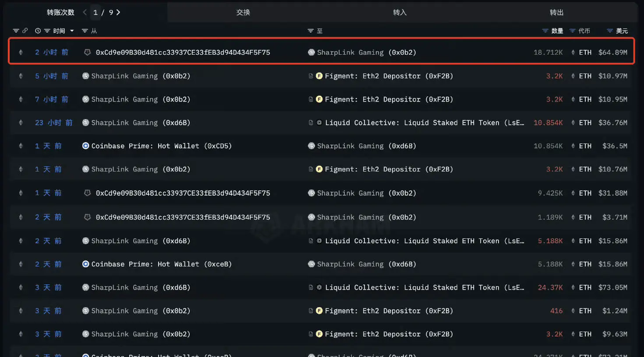Click SharpLink logo in the $10.97M row
This screenshot has width=644, height=357.
click(x=86, y=76)
